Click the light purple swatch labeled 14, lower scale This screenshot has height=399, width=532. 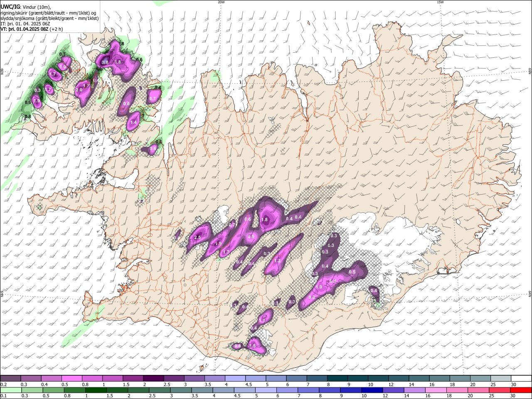coord(415,390)
